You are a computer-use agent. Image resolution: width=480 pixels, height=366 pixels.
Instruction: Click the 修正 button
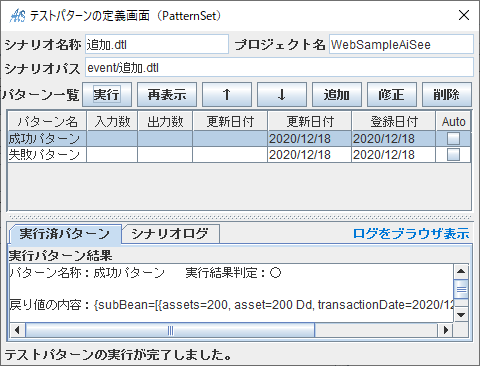click(x=392, y=95)
